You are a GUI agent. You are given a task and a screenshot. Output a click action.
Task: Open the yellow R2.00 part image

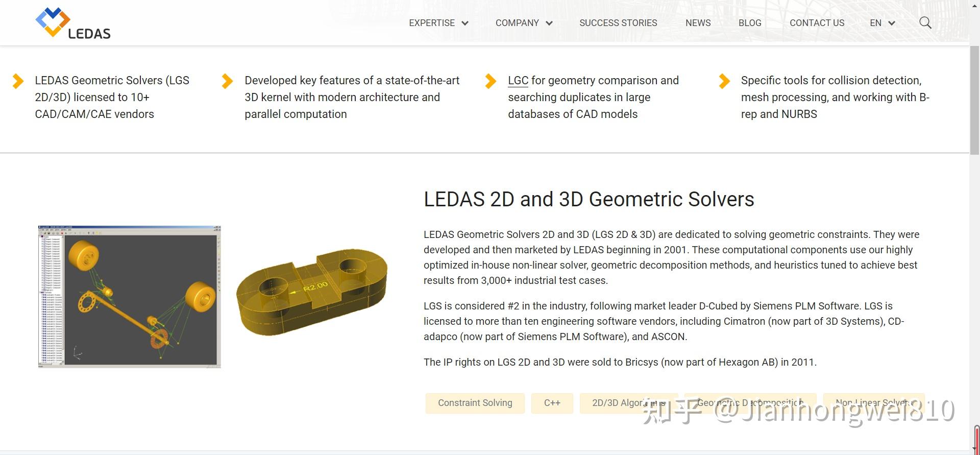coord(312,291)
